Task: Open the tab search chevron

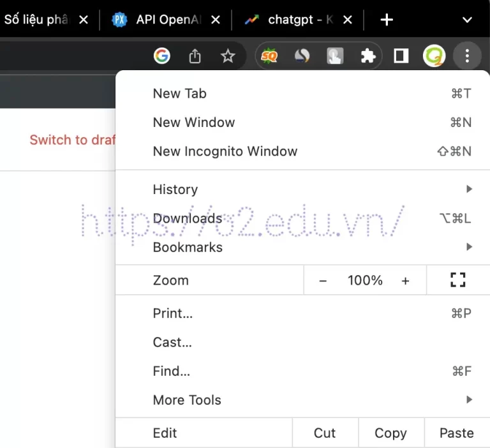Action: [x=467, y=20]
